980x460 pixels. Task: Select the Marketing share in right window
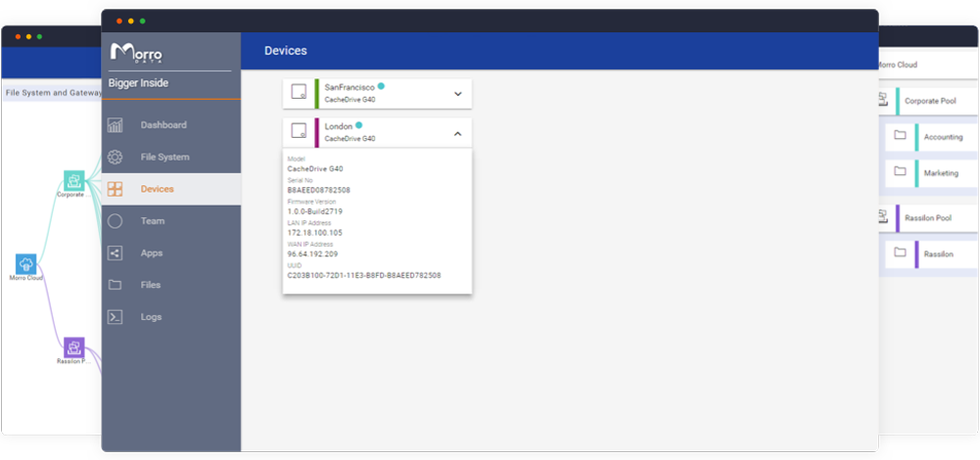coord(932,173)
